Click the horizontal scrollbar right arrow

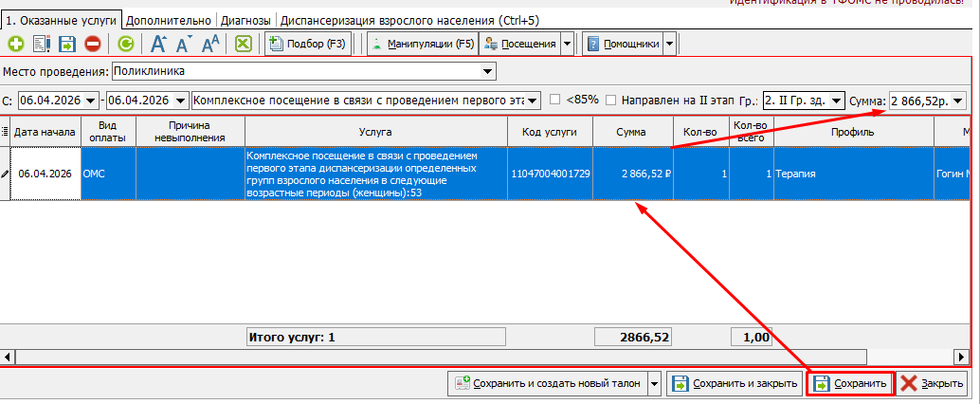964,358
